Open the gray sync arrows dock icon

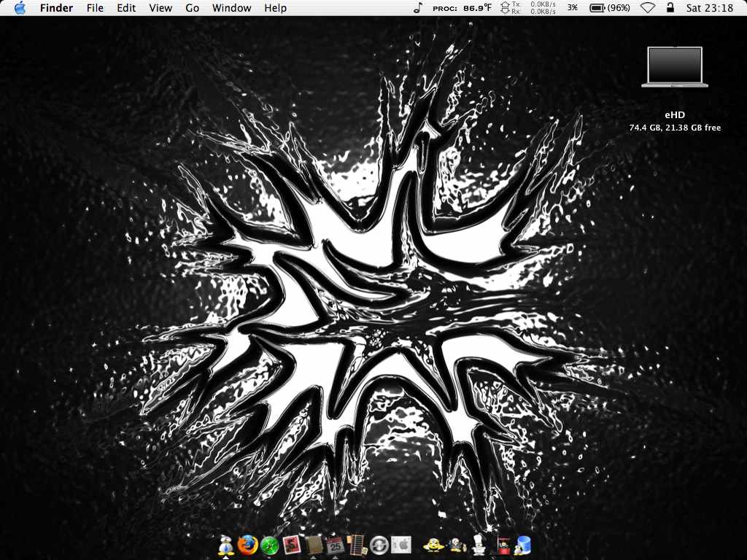point(379,545)
